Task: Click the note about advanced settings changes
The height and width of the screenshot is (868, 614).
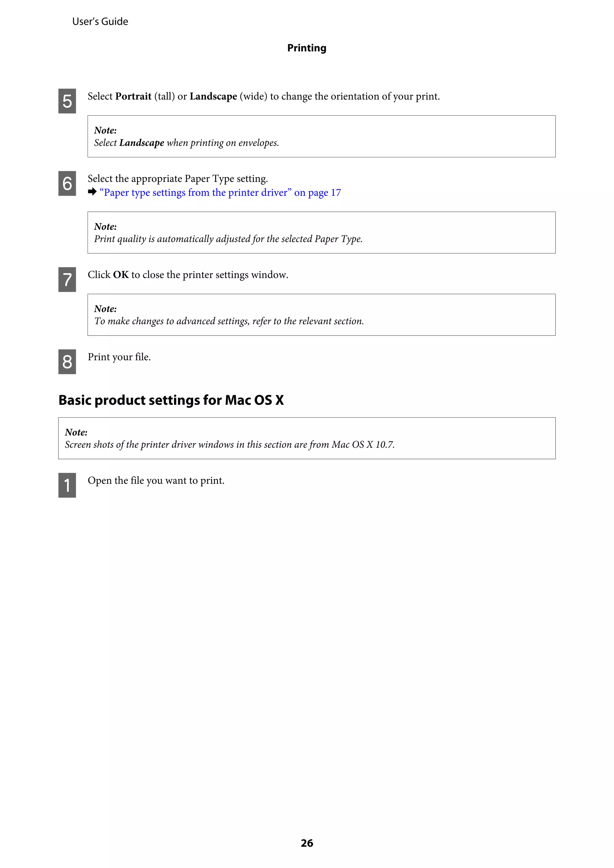Action: [x=229, y=321]
